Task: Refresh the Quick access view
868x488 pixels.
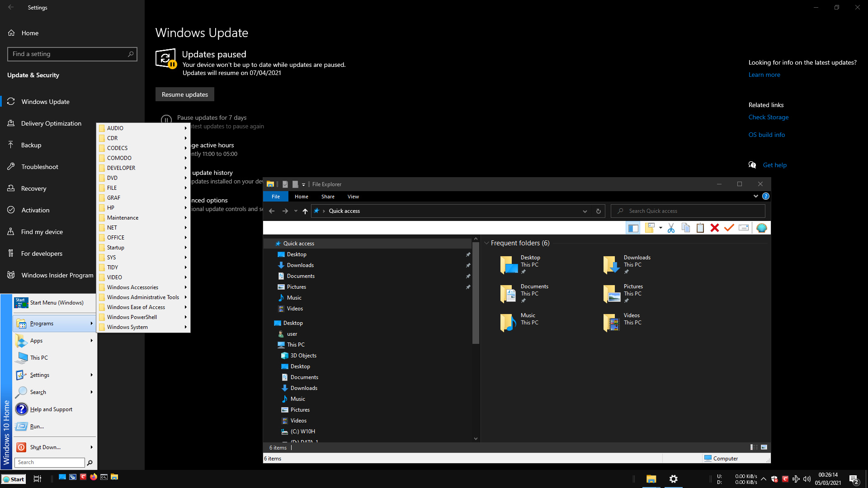Action: tap(599, 211)
